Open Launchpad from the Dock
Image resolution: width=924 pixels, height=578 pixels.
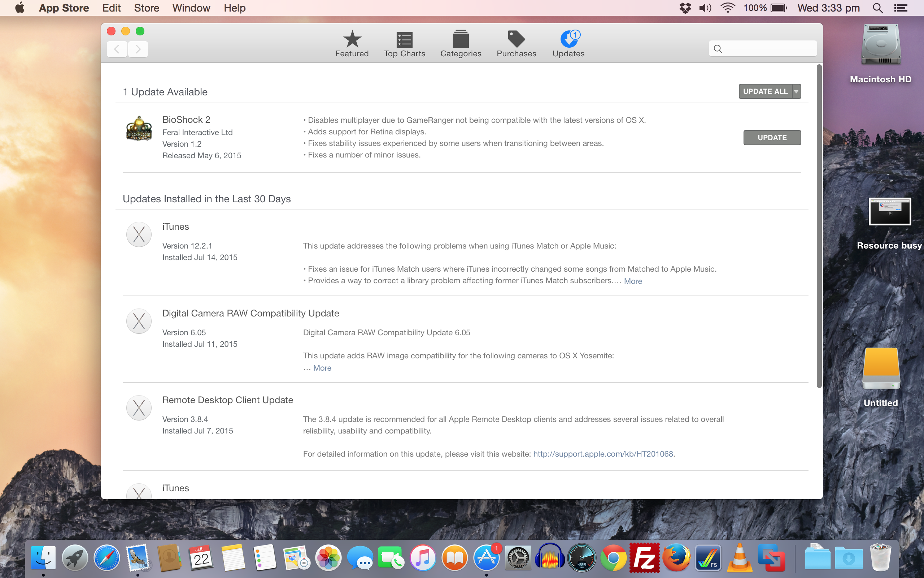tap(75, 557)
